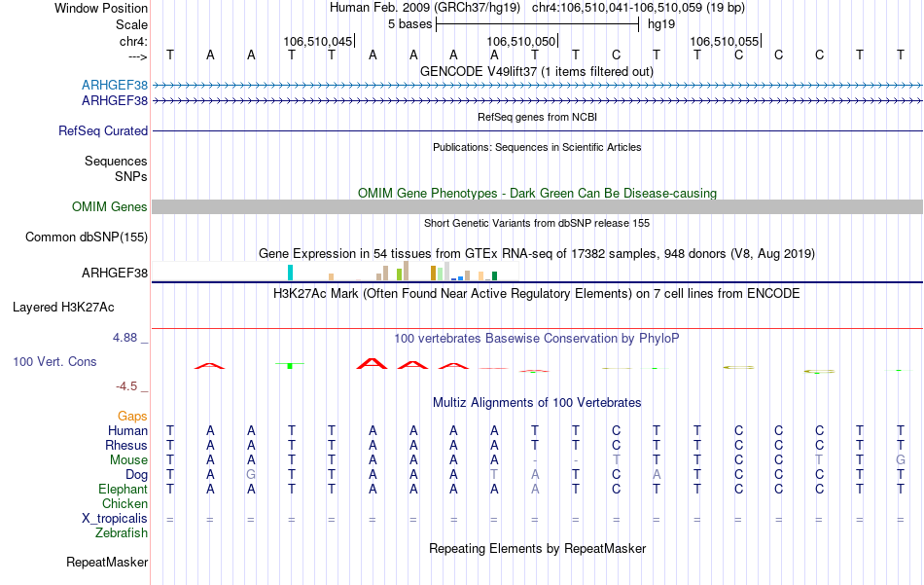Click the SNPs label

(x=131, y=176)
